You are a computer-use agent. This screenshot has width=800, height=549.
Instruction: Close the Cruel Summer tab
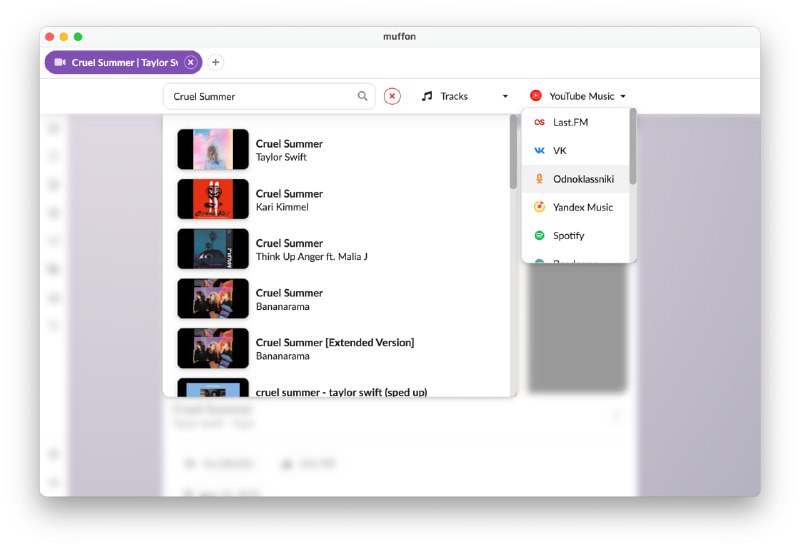click(190, 62)
